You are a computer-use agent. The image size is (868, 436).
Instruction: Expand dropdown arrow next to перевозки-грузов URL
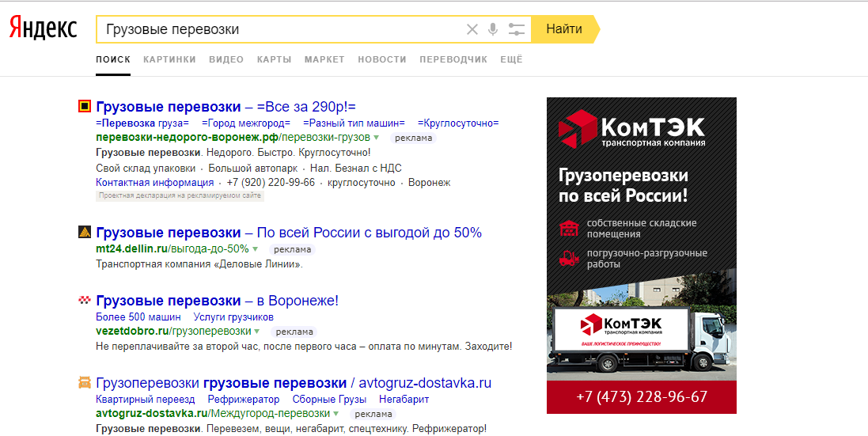click(x=377, y=138)
